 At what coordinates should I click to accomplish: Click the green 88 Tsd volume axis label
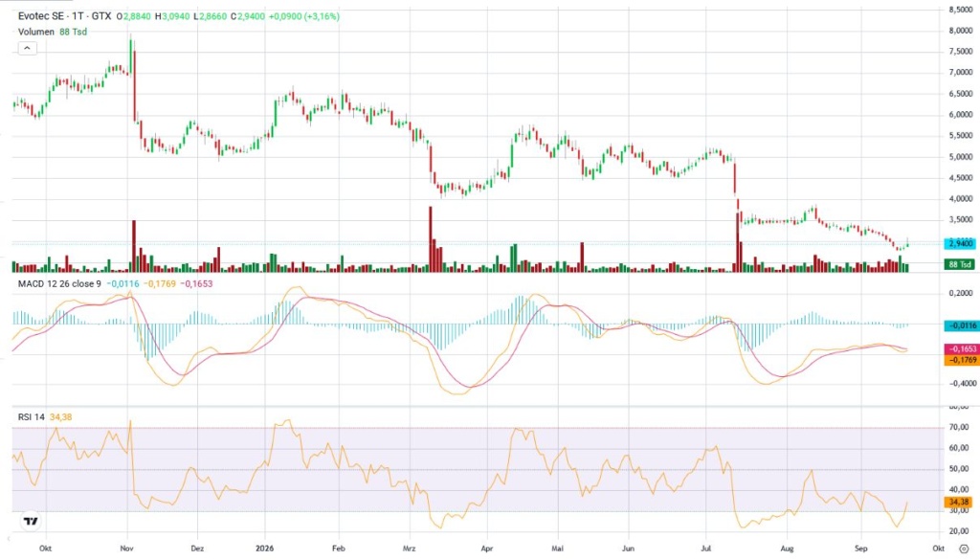[x=960, y=264]
